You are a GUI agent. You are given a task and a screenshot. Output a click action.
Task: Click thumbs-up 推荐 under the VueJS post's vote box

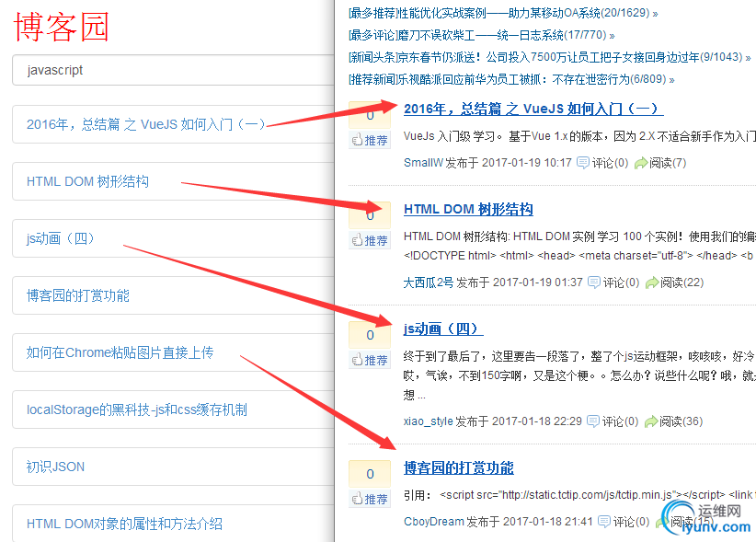coord(370,140)
